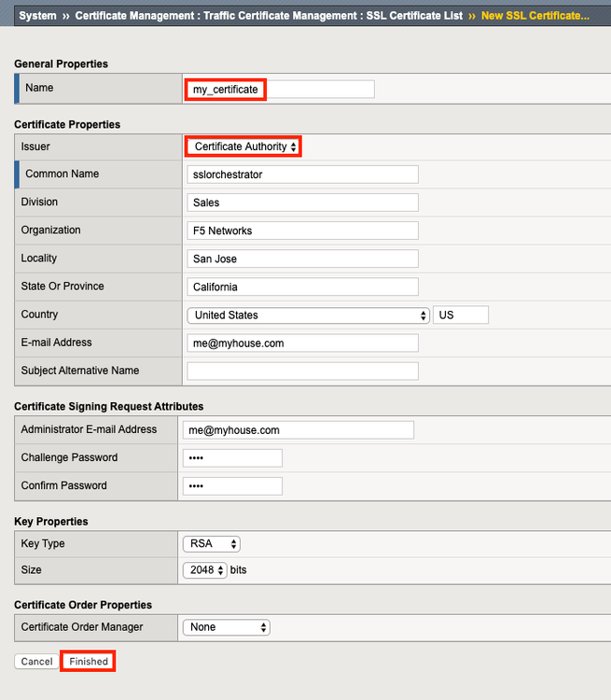Click the Administrator E-mail Address field

point(298,430)
